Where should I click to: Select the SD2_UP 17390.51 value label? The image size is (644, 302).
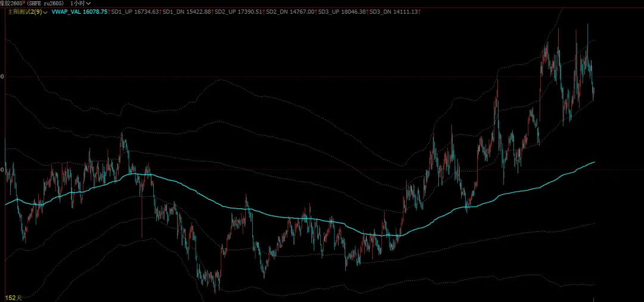click(x=239, y=13)
